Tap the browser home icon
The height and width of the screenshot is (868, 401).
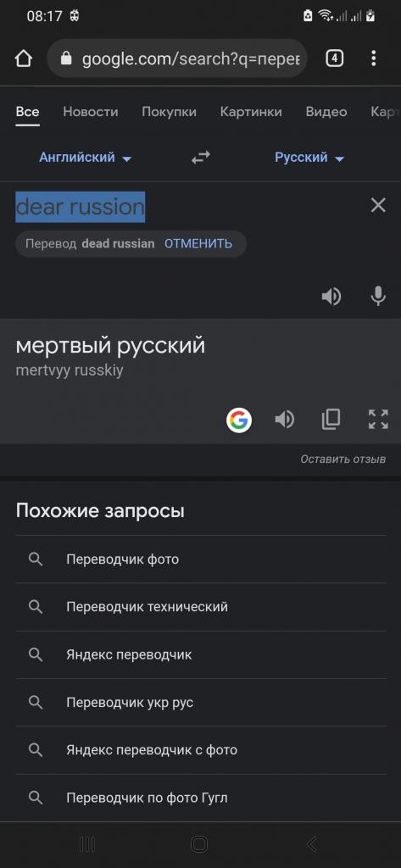coord(23,58)
